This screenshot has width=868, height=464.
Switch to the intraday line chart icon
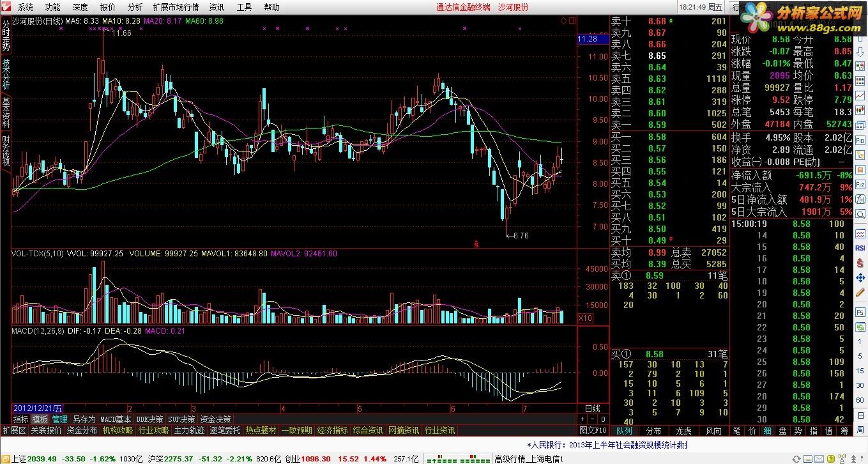[x=860, y=95]
